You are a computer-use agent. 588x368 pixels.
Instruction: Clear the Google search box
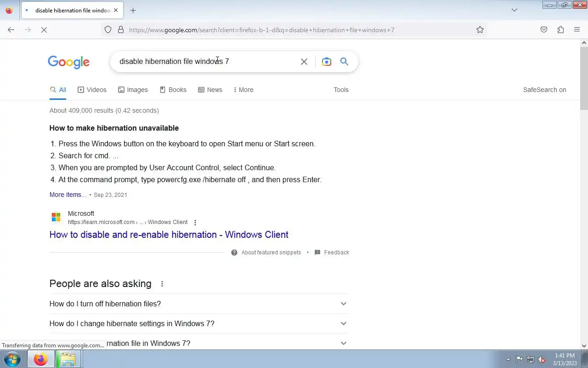point(304,62)
